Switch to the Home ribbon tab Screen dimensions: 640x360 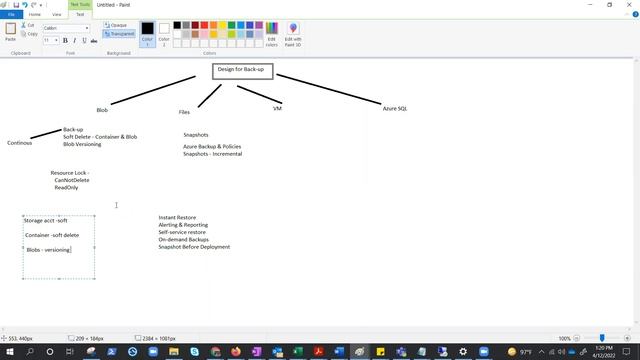[x=35, y=14]
